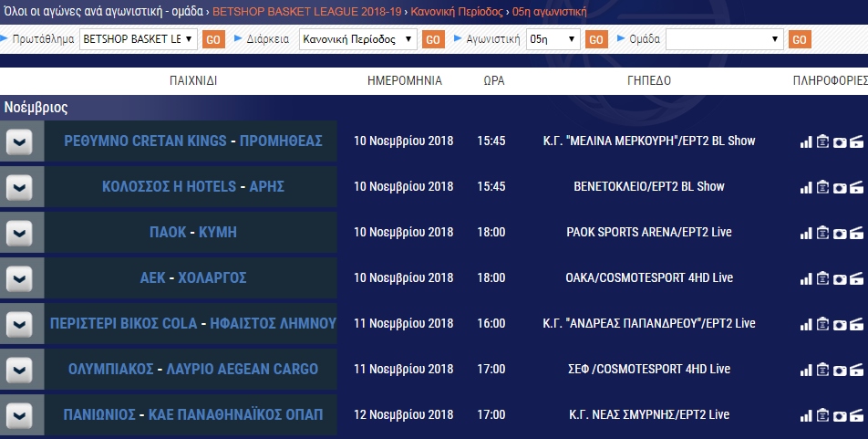Expand the Ολυμπιακός - Λαύριο Aegean Cargo row
Image resolution: width=868 pixels, height=439 pixels.
pyautogui.click(x=19, y=370)
